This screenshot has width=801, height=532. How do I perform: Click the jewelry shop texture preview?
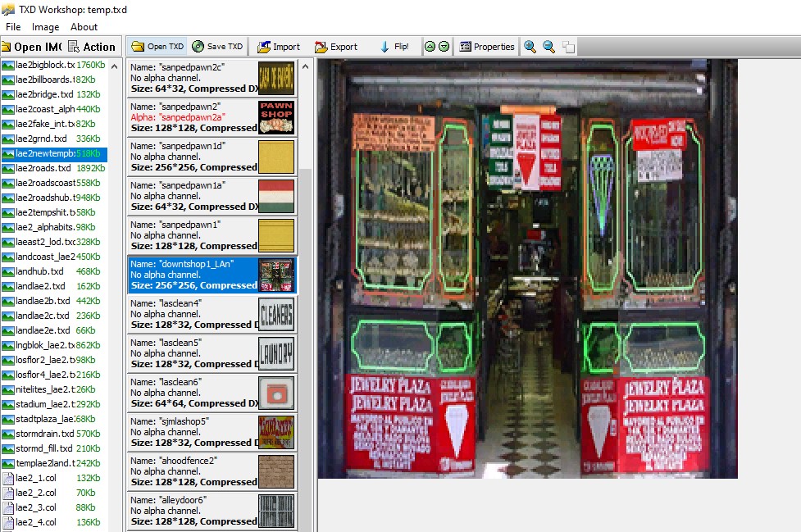tap(528, 269)
